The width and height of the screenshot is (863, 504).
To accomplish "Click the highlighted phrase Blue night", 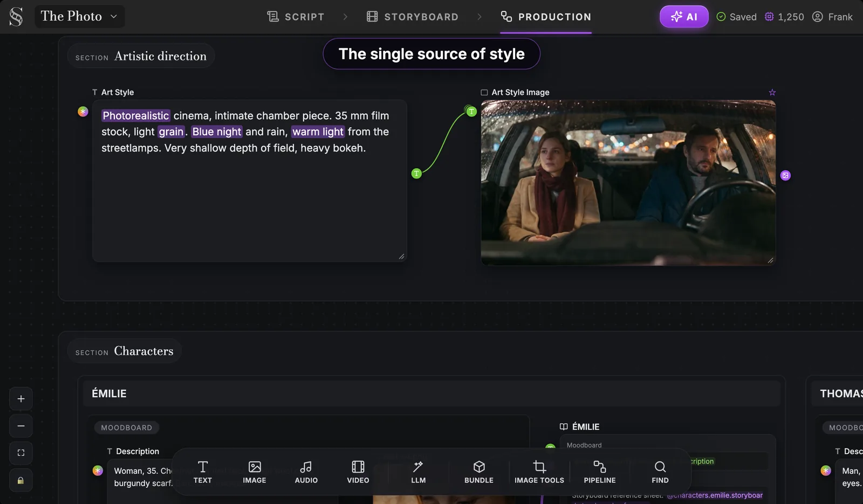I will pyautogui.click(x=217, y=132).
